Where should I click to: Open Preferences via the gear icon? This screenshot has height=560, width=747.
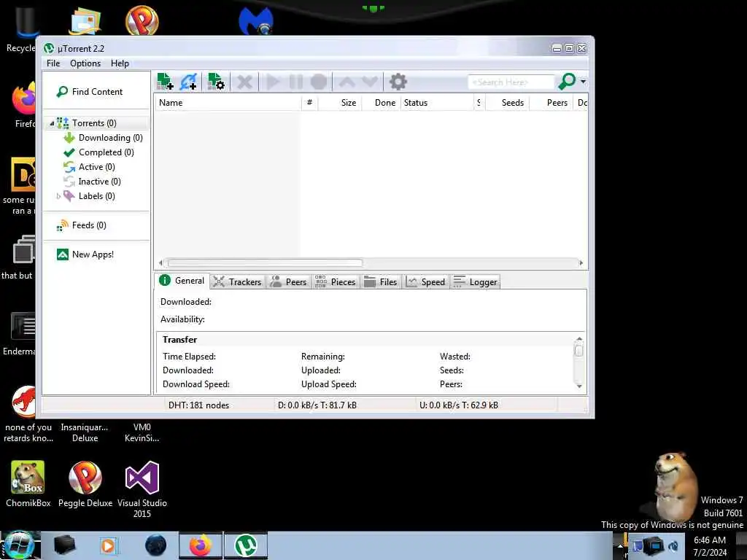(x=398, y=82)
